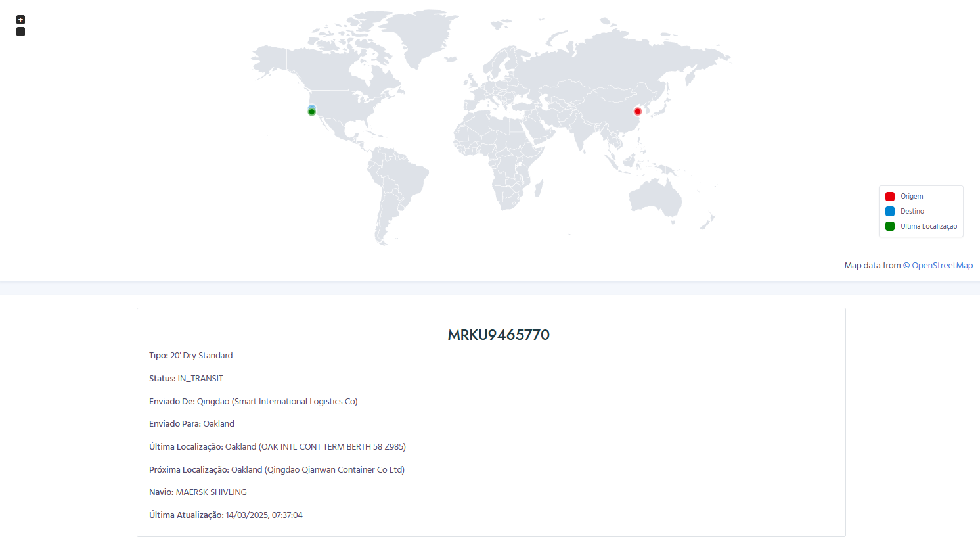Click the green last location marker
The width and height of the screenshot is (980, 545).
coord(312,112)
